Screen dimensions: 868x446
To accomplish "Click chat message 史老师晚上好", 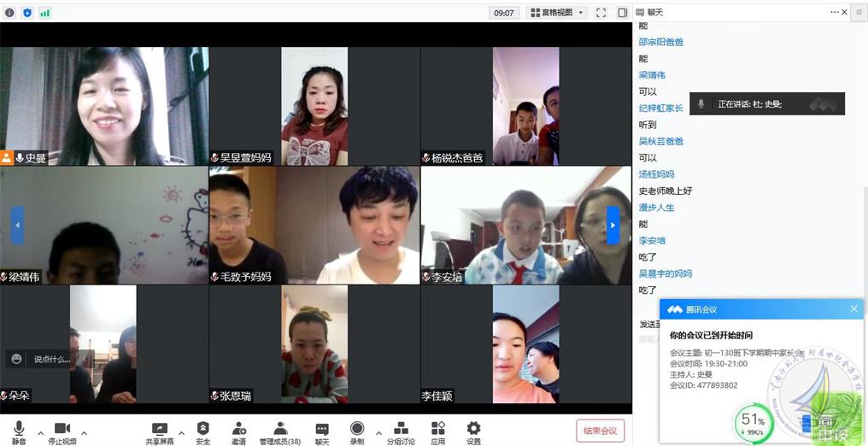I will [x=666, y=191].
